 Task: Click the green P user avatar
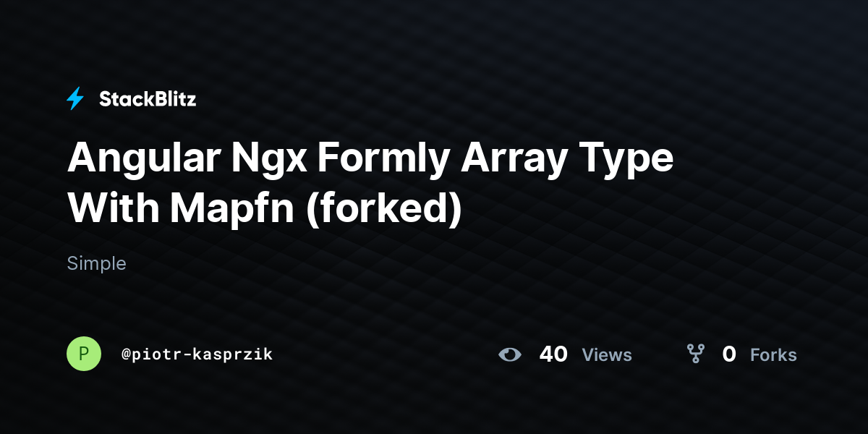(84, 354)
